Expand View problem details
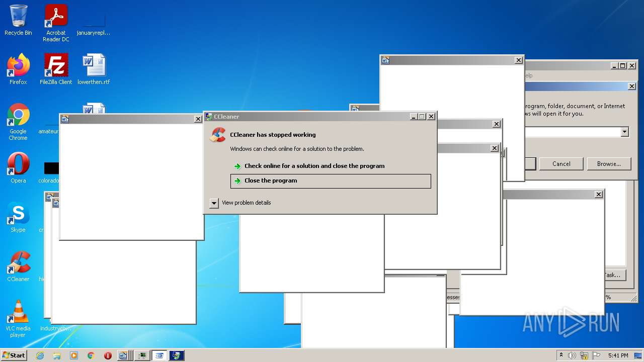Viewport: 644px width, 362px height. 240,203
